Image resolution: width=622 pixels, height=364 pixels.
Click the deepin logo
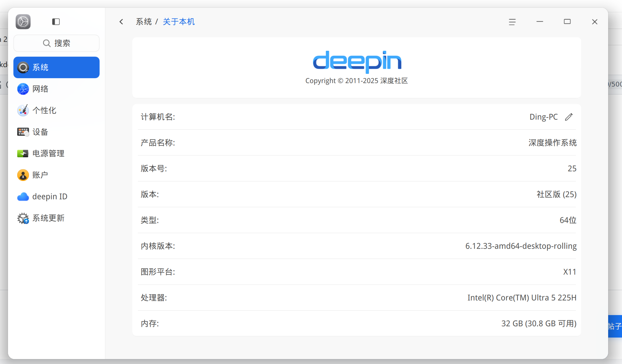click(357, 62)
